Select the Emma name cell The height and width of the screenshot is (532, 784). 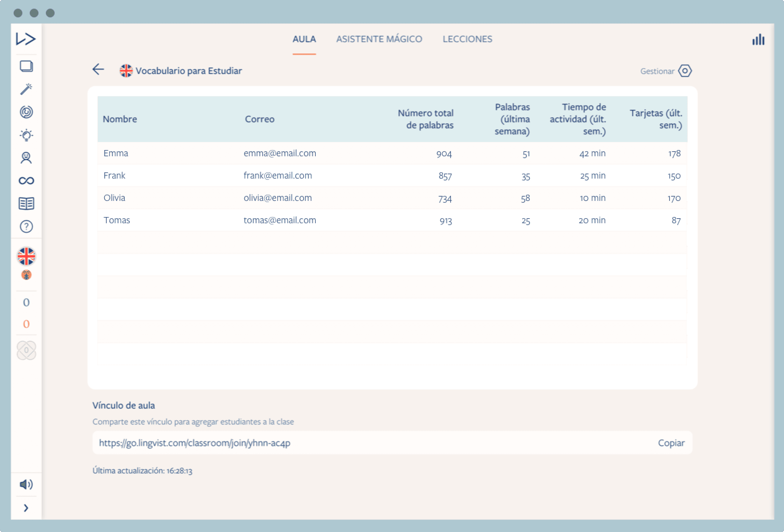click(x=116, y=153)
